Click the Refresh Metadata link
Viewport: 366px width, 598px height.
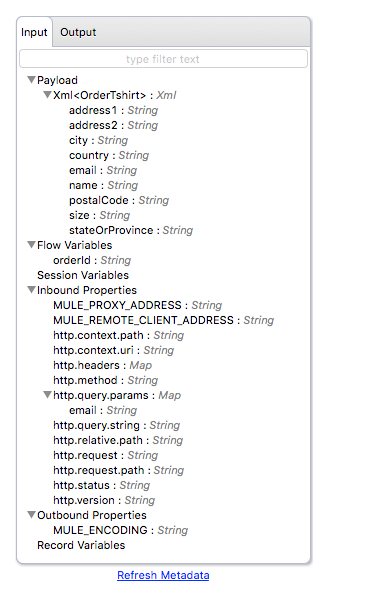(x=163, y=575)
